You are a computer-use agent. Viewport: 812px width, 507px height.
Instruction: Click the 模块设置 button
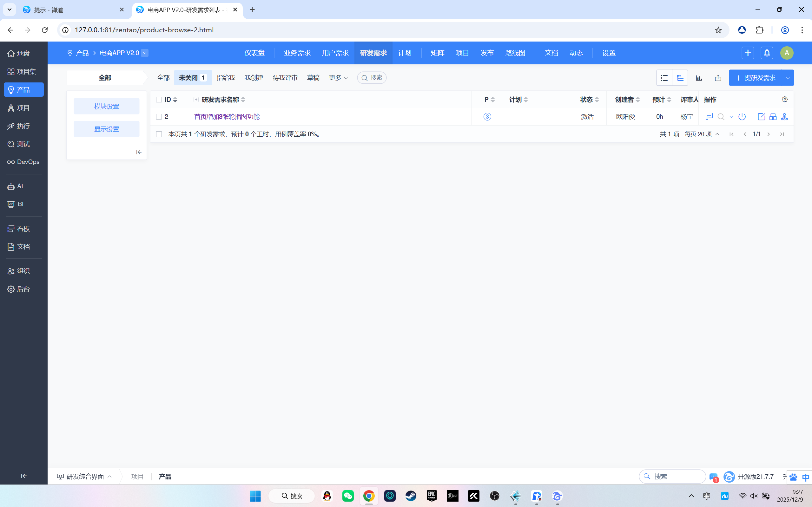point(106,106)
